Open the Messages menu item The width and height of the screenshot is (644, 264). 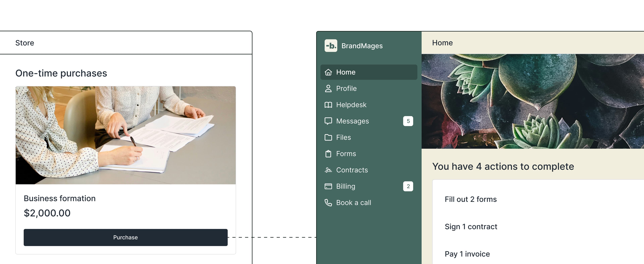point(353,121)
